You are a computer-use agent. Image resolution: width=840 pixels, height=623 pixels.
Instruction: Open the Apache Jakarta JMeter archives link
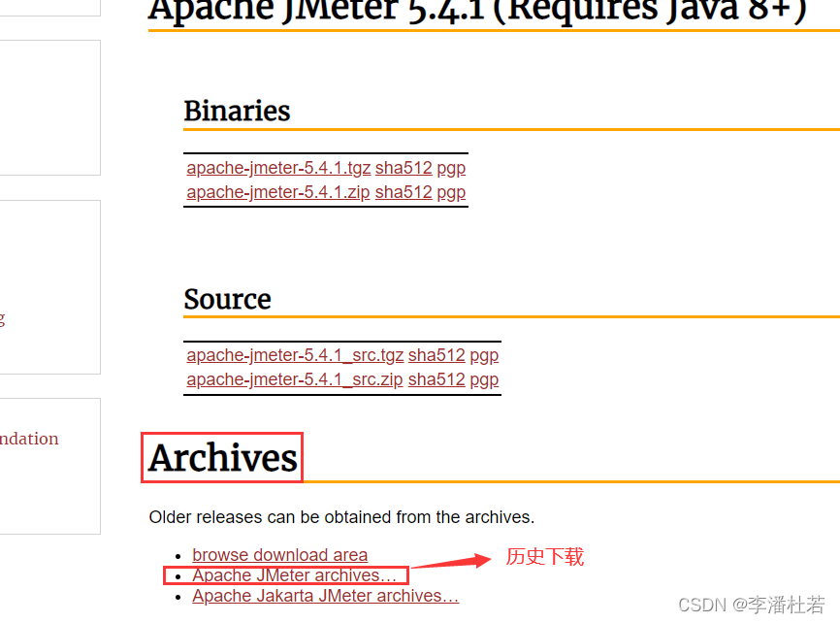(x=326, y=596)
